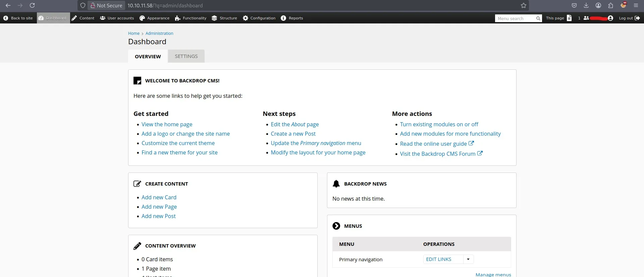Open the Reports admin menu
This screenshot has width=644, height=277.
coord(292,18)
